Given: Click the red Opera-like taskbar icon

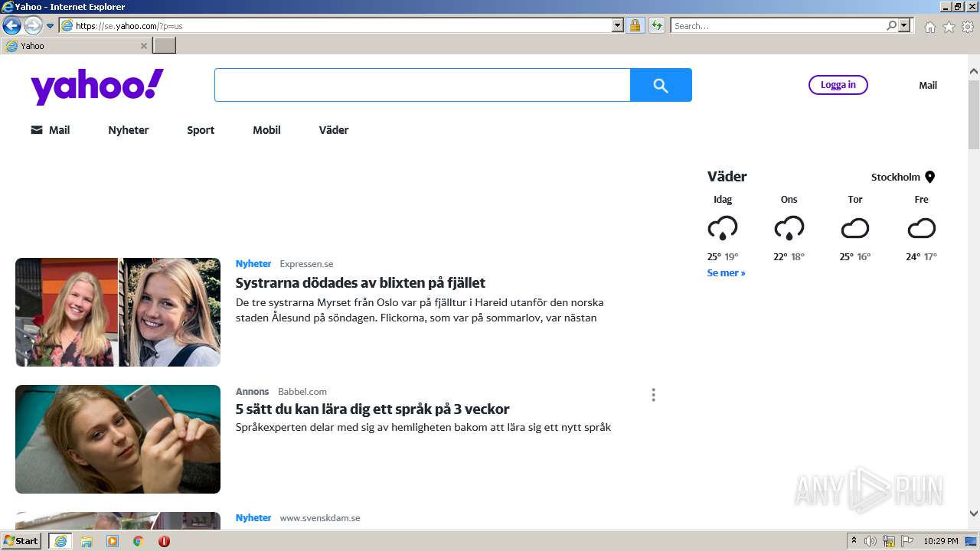Looking at the screenshot, I should click(164, 541).
